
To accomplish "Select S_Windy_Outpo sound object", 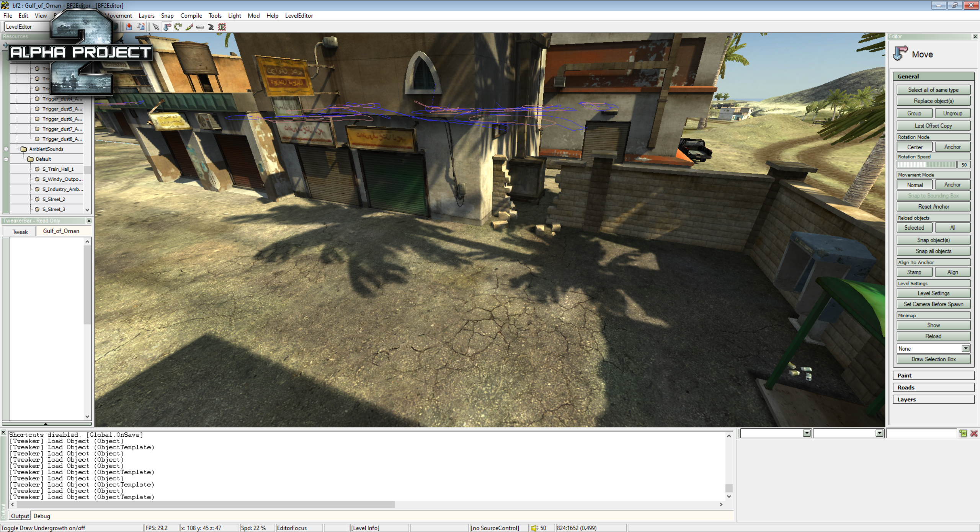I will click(62, 179).
